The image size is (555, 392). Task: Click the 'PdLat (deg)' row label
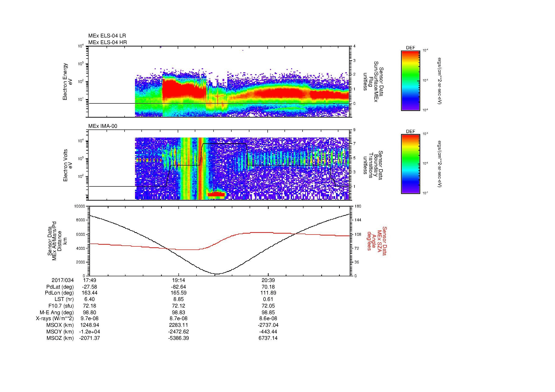[x=60, y=287]
